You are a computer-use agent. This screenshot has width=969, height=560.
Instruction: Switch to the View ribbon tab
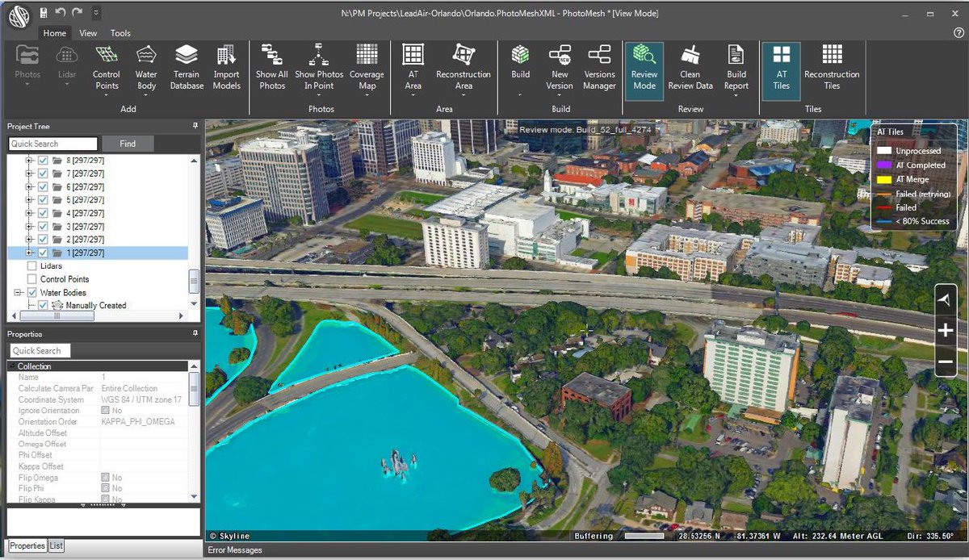[x=88, y=33]
